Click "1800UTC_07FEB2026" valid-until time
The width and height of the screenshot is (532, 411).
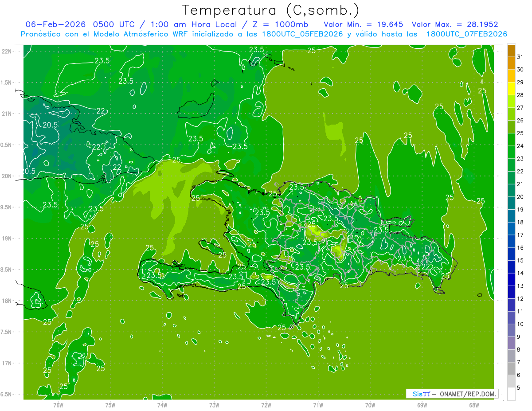466,34
